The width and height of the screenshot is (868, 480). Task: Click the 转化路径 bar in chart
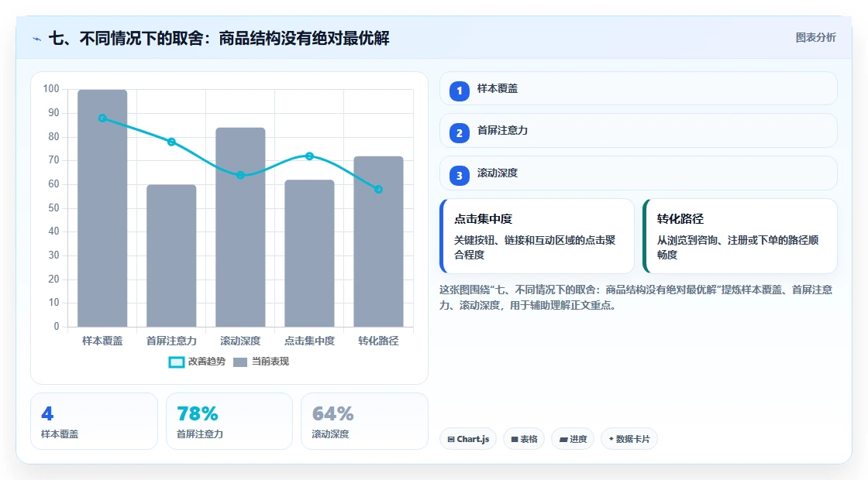click(x=379, y=242)
